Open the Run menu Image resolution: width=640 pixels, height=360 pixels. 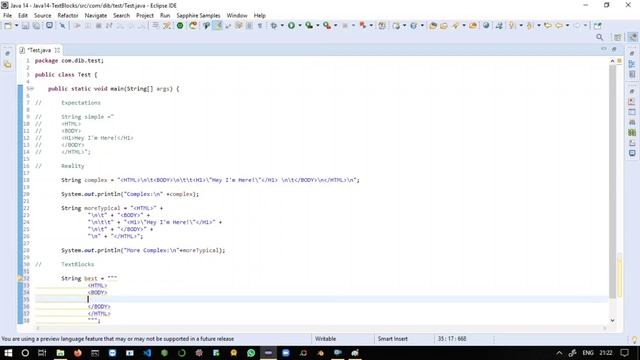pos(165,16)
